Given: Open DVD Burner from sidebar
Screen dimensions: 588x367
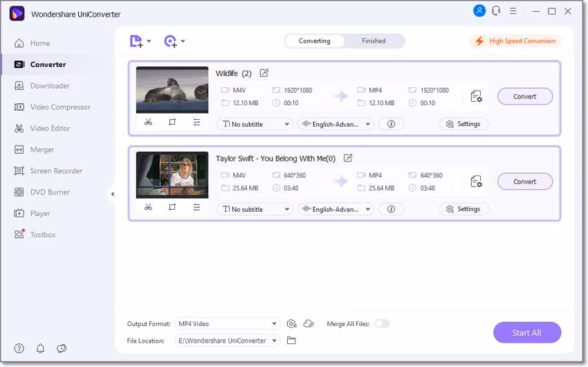Looking at the screenshot, I should pos(42,192).
